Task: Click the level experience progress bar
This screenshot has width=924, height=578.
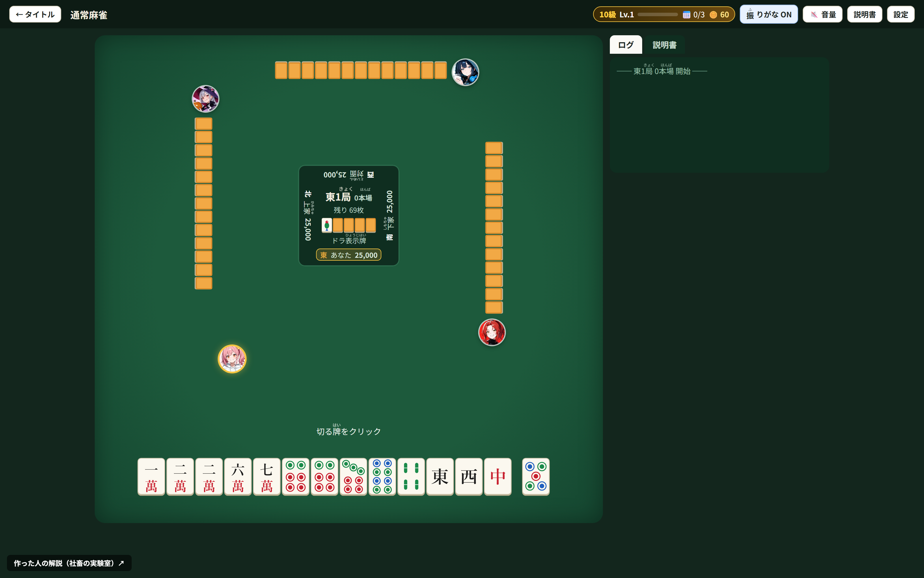Action: coord(657,14)
